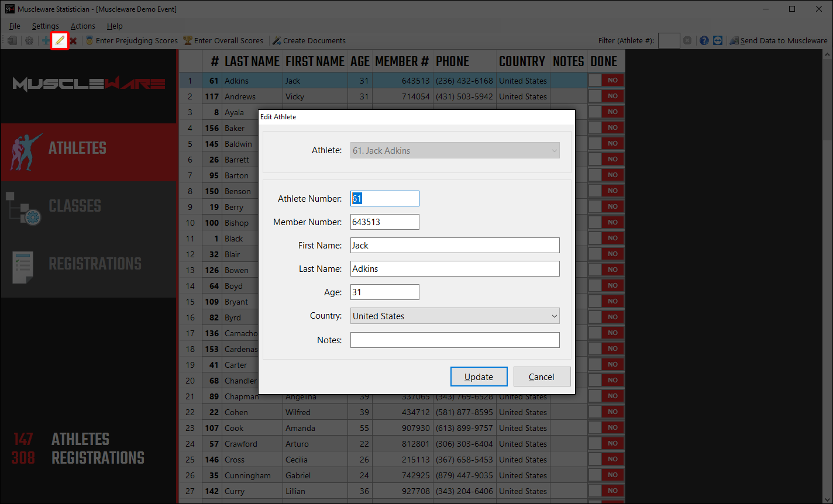Image resolution: width=833 pixels, height=504 pixels.
Task: Toggle the DONE switch for Vicky Andrews
Action: click(605, 96)
